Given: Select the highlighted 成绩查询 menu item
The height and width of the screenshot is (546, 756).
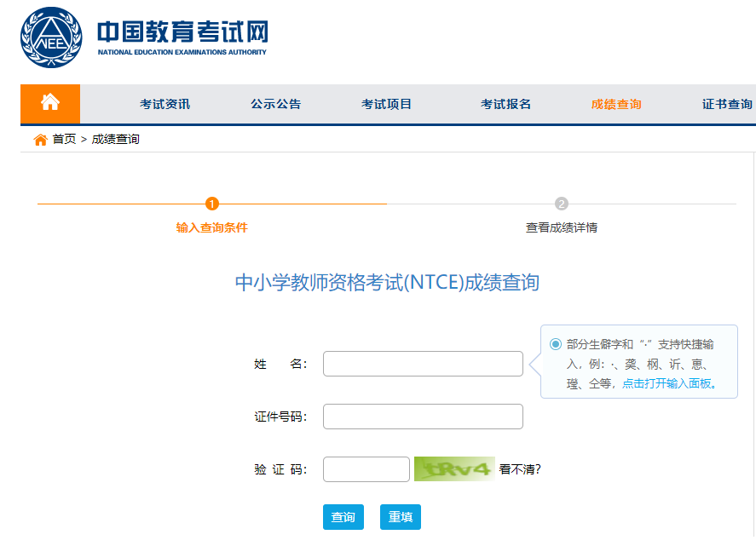Looking at the screenshot, I should 615,103.
